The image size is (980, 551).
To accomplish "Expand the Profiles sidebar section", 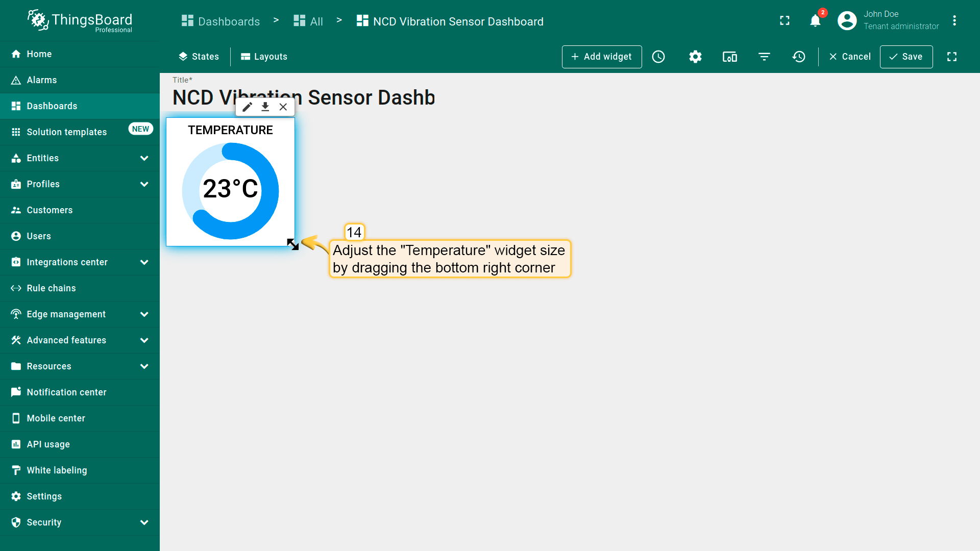I will pyautogui.click(x=144, y=184).
